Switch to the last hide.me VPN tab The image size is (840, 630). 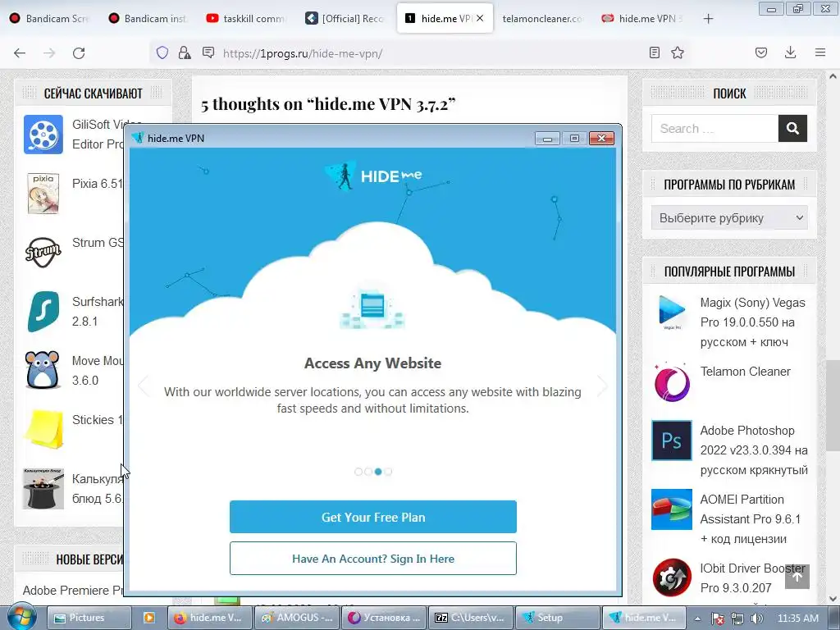click(x=641, y=18)
